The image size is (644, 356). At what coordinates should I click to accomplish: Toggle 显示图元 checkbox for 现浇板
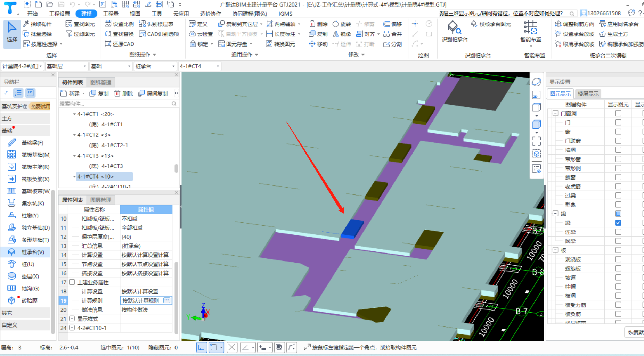[618, 259]
